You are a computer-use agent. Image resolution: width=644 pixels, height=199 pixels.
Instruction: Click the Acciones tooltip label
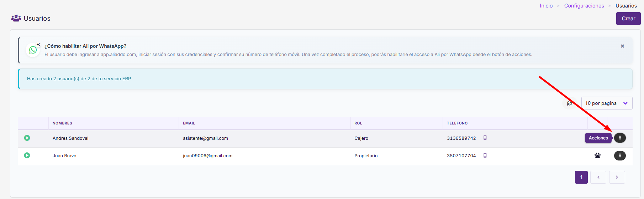pos(598,138)
